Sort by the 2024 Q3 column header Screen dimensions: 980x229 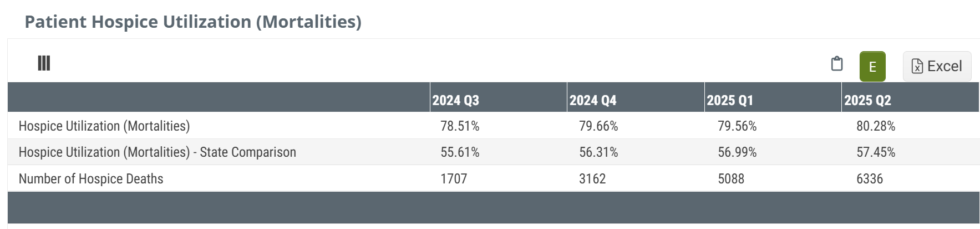[456, 100]
